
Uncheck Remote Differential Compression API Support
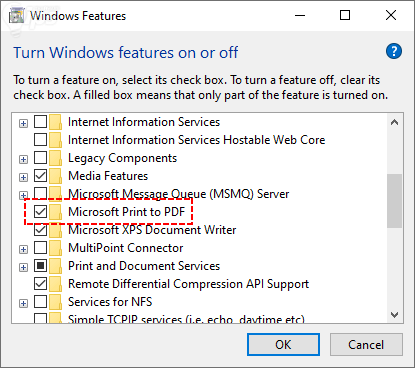pyautogui.click(x=41, y=284)
